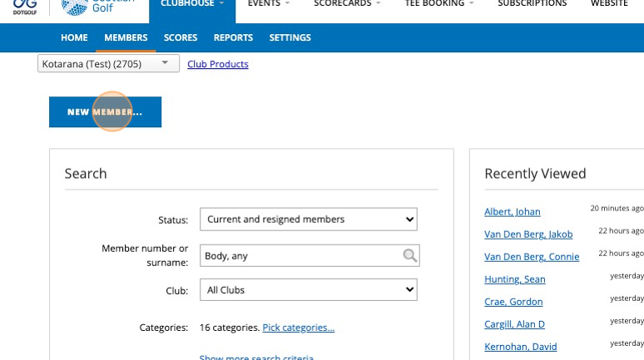
Task: Open the Events dropdown menu
Action: 269,4
